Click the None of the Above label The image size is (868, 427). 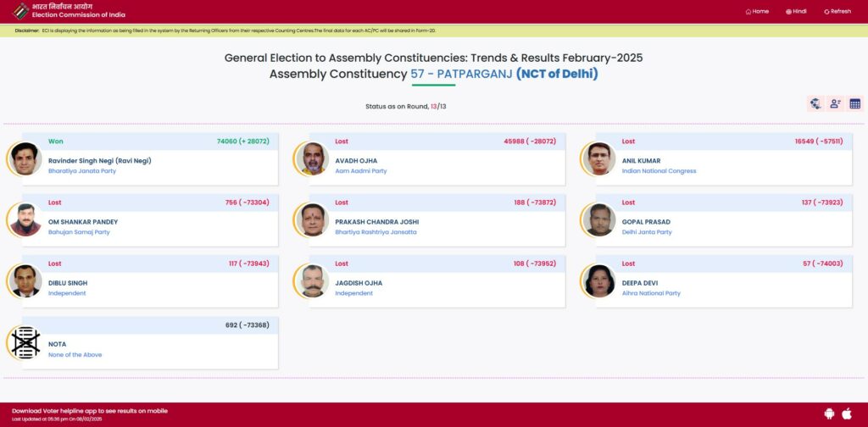pyautogui.click(x=75, y=355)
